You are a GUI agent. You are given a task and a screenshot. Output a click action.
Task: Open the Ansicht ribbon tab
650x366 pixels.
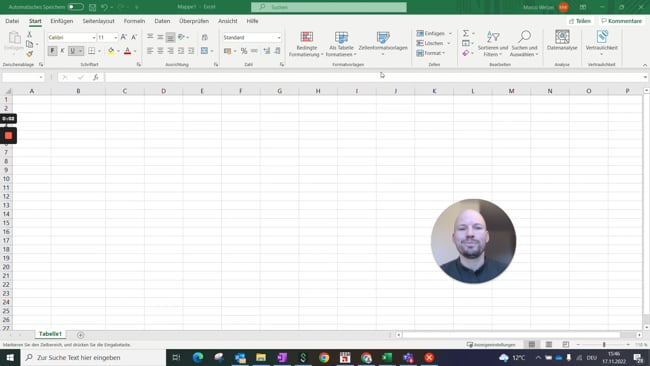[228, 21]
